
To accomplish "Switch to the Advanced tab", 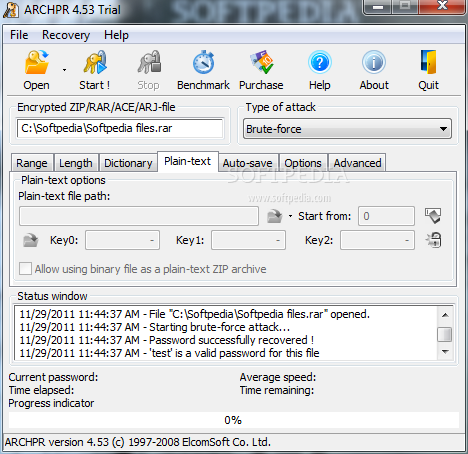I will [x=357, y=163].
